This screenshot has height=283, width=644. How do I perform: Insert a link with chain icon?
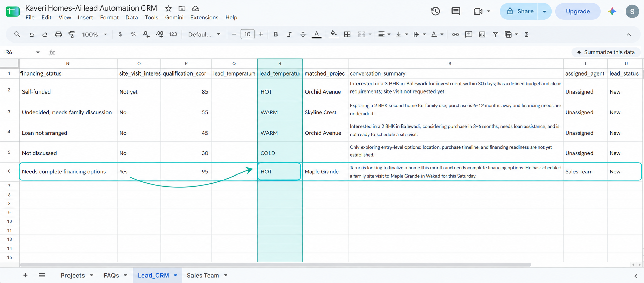point(455,34)
